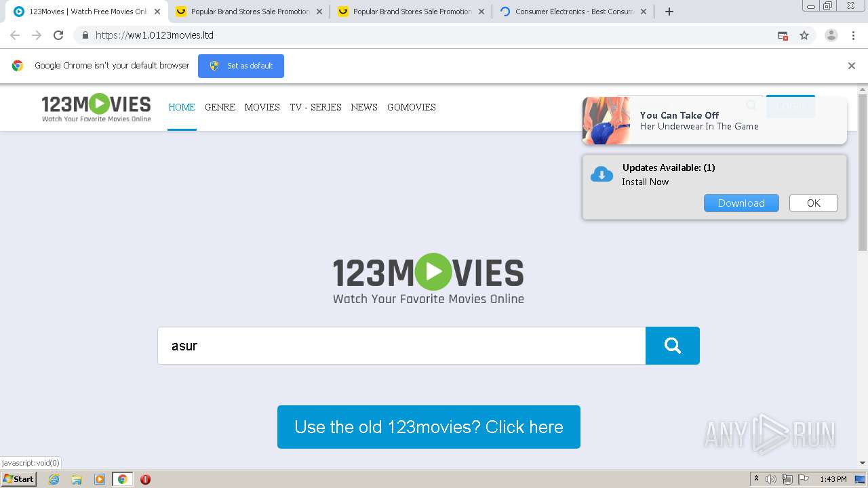Dismiss the default browser notification bar
Screen dimensions: 868x488
[852, 66]
